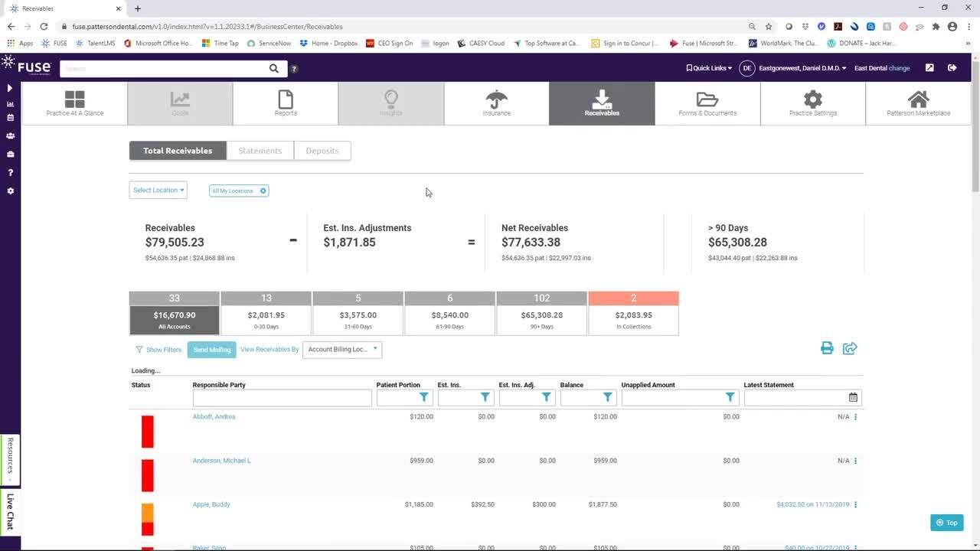Click the Est. Ins. filter icon

click(x=485, y=397)
